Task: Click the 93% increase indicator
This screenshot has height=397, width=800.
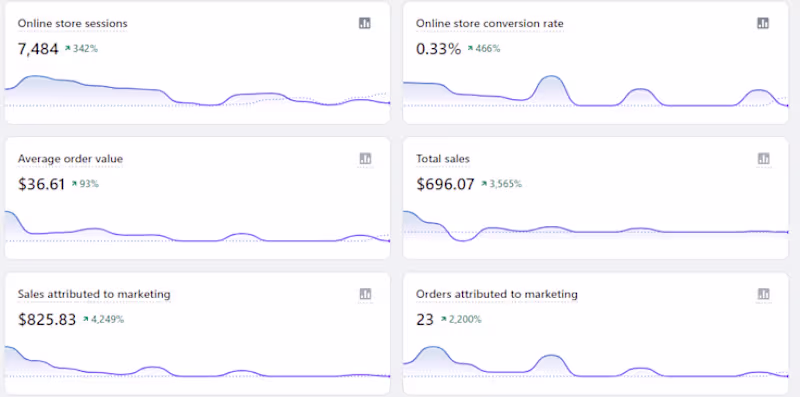Action: (x=85, y=184)
